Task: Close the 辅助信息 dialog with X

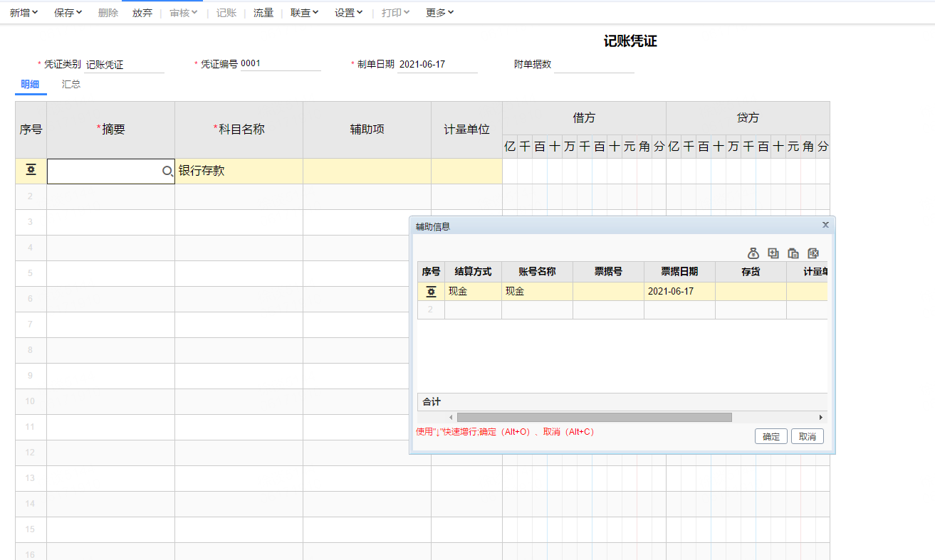Action: tap(825, 225)
